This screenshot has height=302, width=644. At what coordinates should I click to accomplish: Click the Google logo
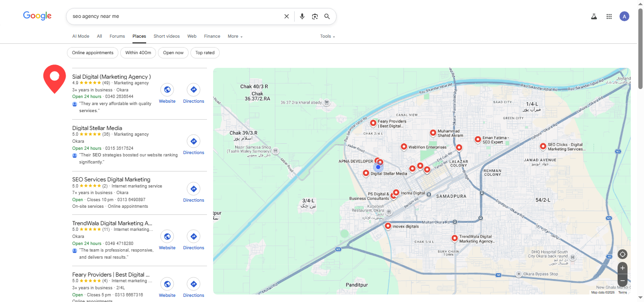click(37, 16)
